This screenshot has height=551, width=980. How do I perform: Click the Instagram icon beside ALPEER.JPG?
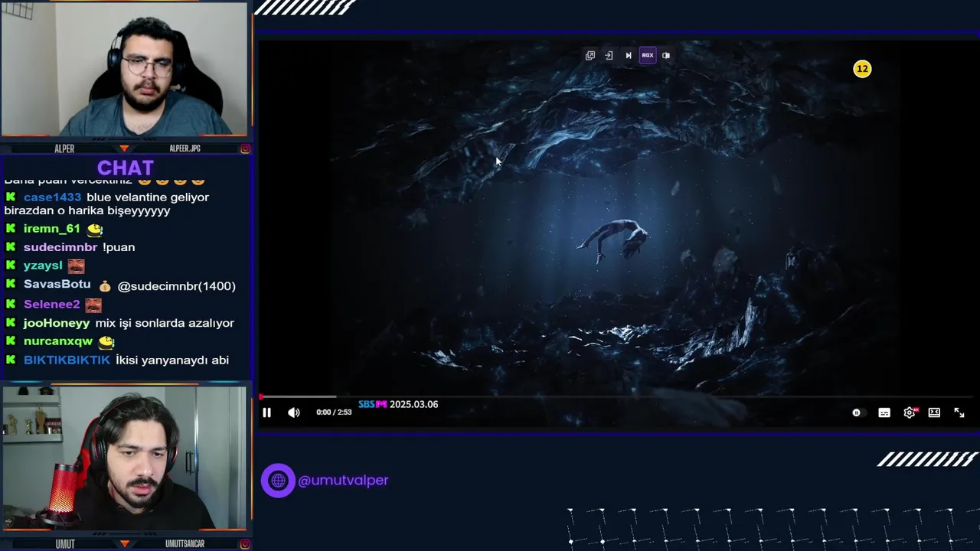(x=245, y=148)
